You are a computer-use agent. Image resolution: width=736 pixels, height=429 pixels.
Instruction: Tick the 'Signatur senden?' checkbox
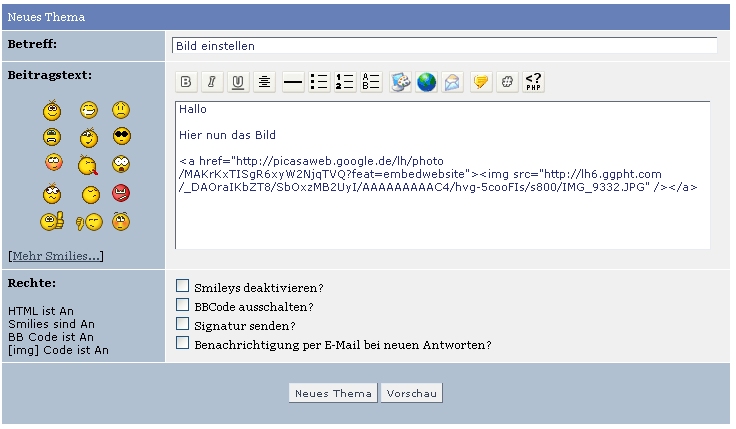[x=182, y=324]
